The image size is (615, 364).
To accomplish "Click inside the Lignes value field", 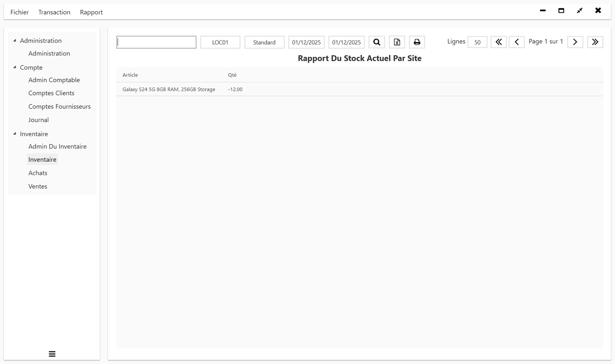I will coord(477,42).
